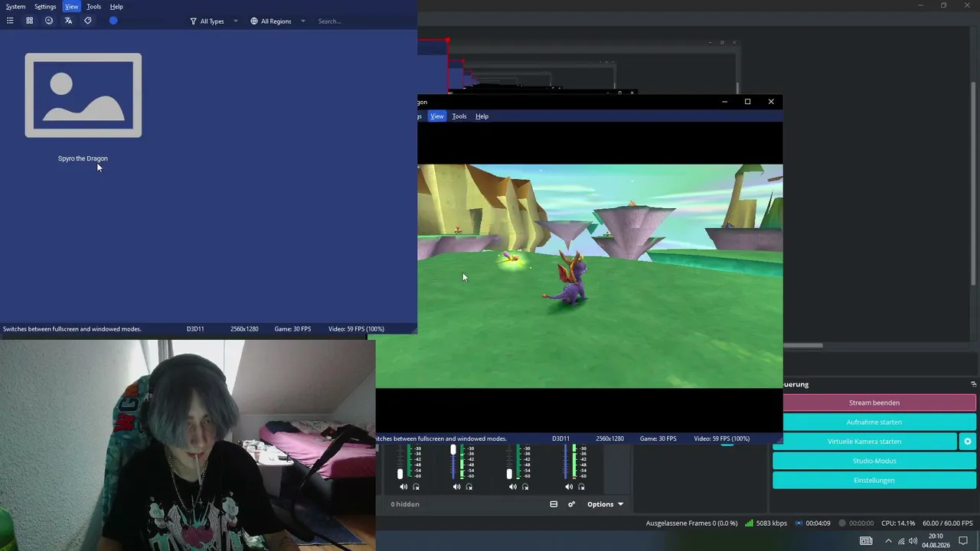The width and height of the screenshot is (980, 551).
Task: Click the stream timer 00:04:09
Action: [818, 523]
